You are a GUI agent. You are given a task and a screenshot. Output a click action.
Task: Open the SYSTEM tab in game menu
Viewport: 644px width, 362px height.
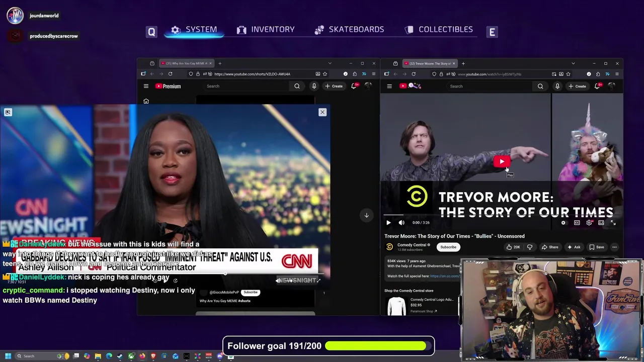coord(194,30)
